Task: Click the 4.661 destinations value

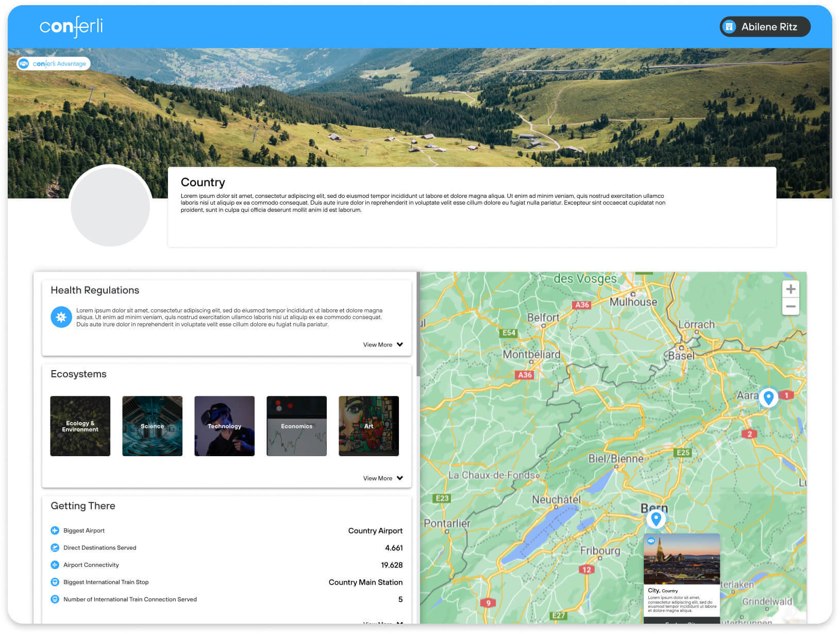Action: point(394,548)
